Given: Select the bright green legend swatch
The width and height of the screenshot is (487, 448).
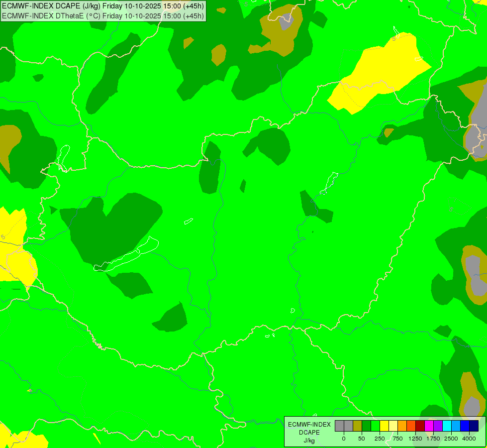Looking at the screenshot, I should (x=376, y=426).
